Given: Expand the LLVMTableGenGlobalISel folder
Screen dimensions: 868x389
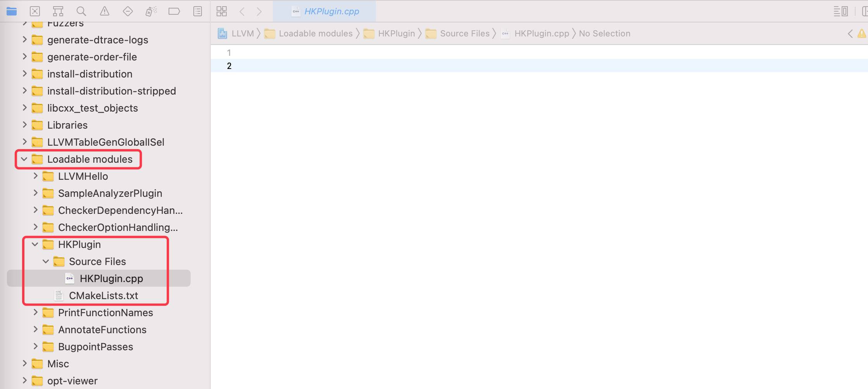Looking at the screenshot, I should point(25,142).
